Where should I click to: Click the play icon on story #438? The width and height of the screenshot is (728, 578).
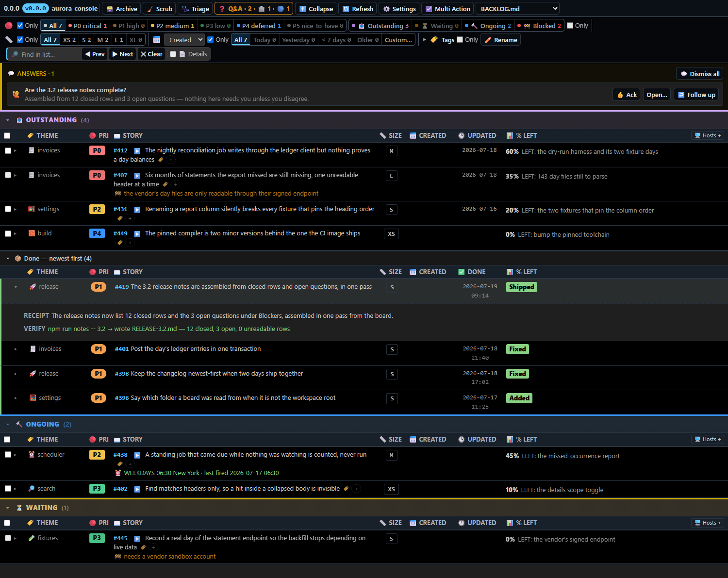[137, 455]
